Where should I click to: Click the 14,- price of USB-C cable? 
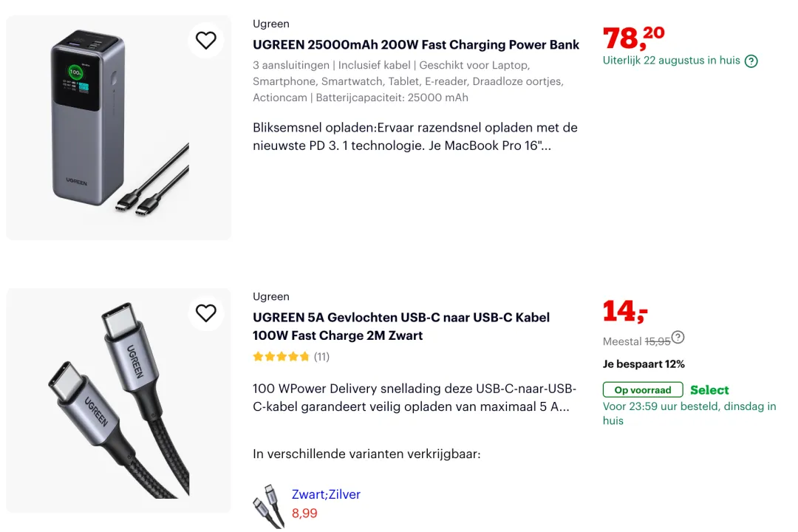pyautogui.click(x=625, y=312)
